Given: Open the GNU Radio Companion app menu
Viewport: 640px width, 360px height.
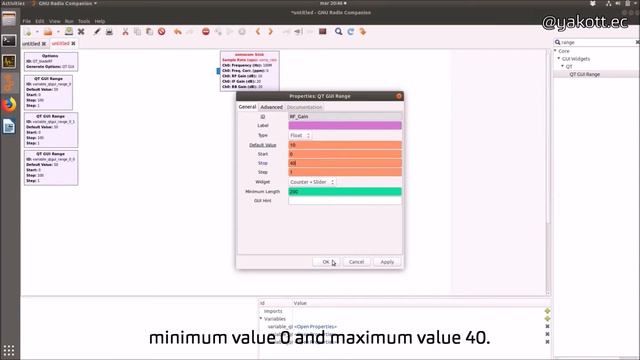Looking at the screenshot, I should coord(64,3).
